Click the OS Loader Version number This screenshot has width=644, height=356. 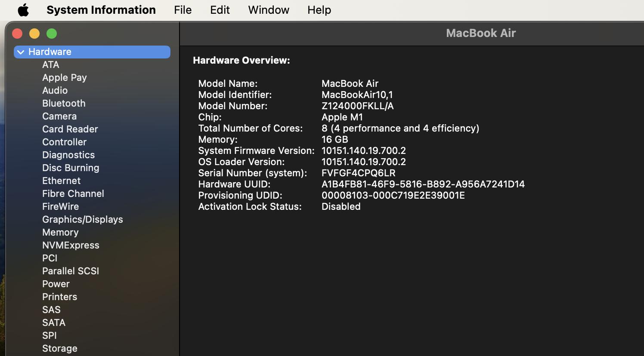click(364, 162)
